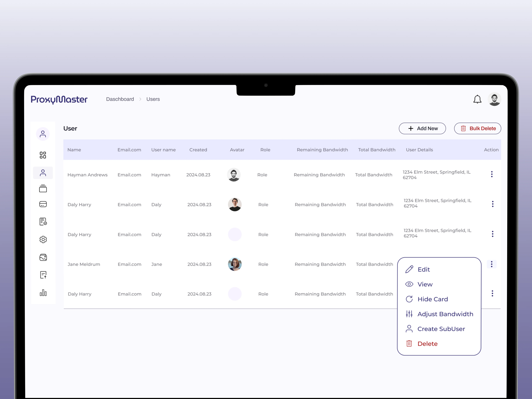
Task: Go to Daschboard breadcrumb
Action: click(x=120, y=99)
